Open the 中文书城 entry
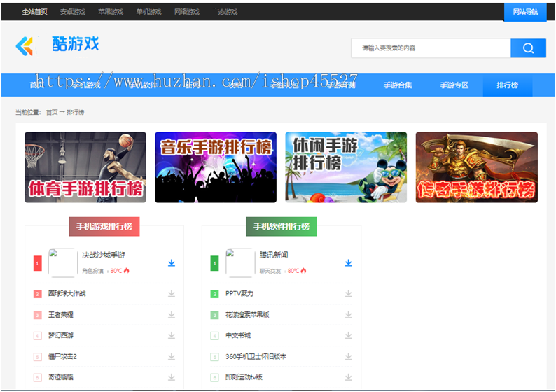The image size is (556, 392). coord(238,335)
